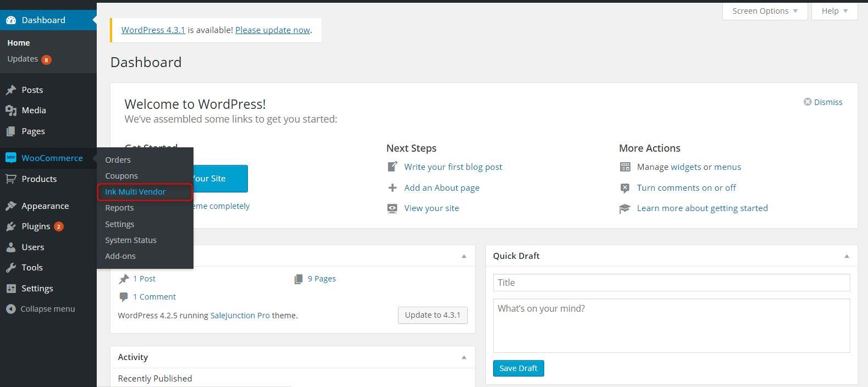
Task: Click the Posts pushpin icon in sidebar
Action: click(11, 90)
